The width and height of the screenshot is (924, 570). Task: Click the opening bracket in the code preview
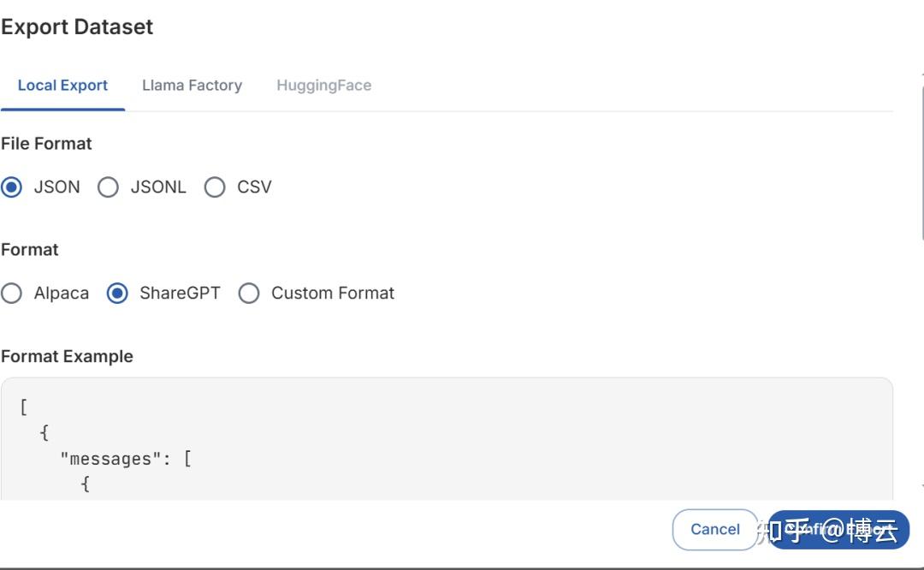(x=24, y=407)
